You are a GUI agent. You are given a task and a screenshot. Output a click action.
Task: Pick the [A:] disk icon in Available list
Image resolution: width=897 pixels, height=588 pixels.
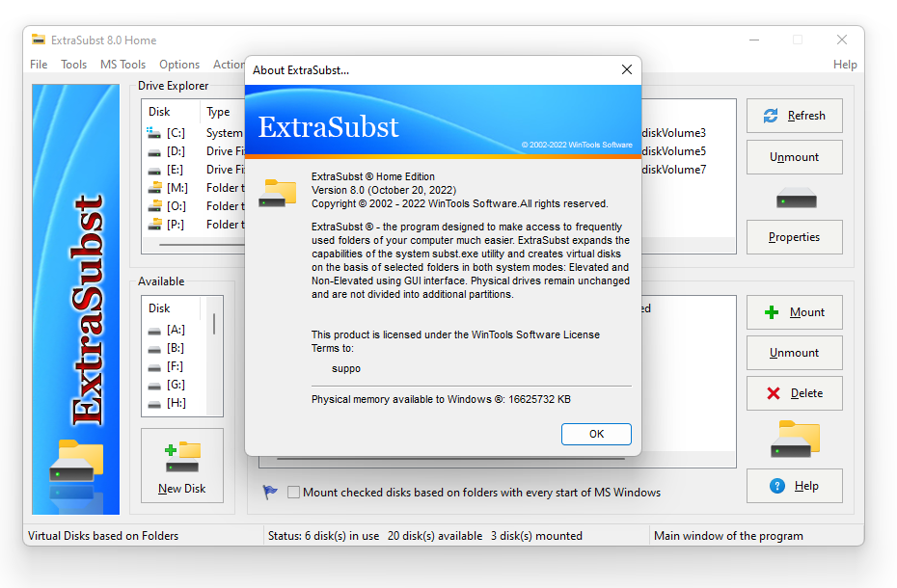pyautogui.click(x=154, y=330)
